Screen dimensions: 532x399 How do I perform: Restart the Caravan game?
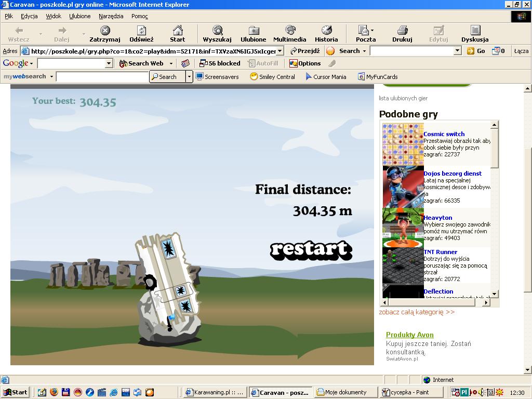coord(311,250)
